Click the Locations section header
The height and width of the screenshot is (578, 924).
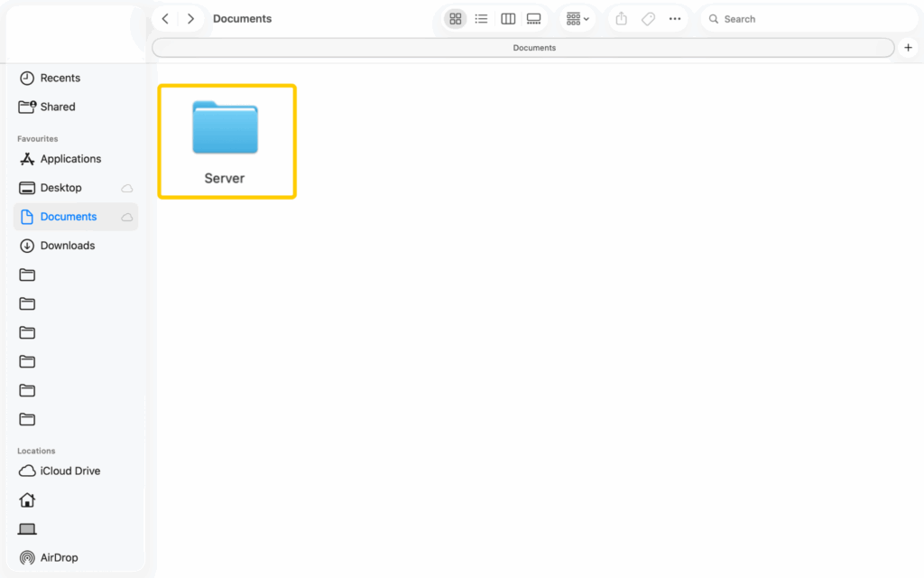(36, 451)
